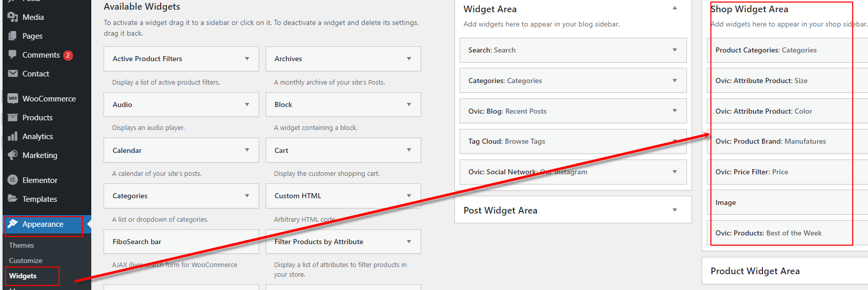Expand the Archives widget arrow
Image resolution: width=868 pixels, height=290 pixels.
point(409,59)
